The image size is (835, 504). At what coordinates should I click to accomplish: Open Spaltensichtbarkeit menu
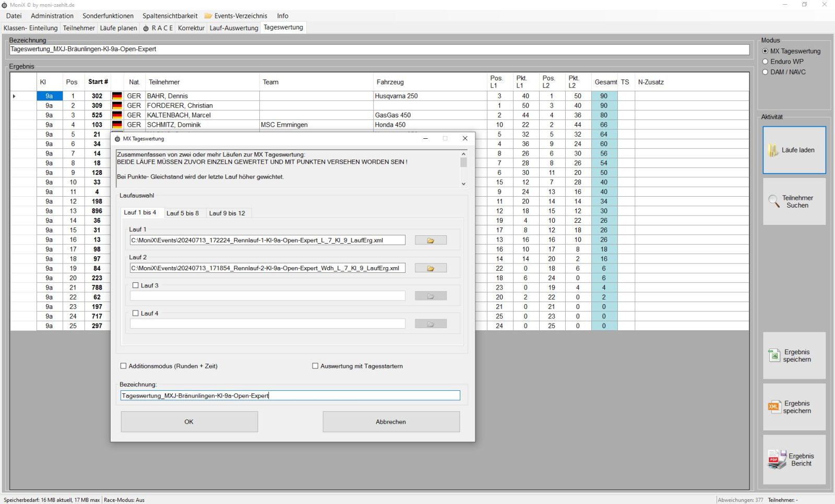(170, 16)
